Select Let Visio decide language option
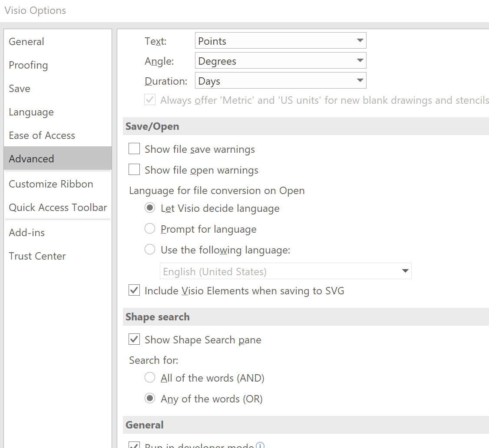 150,208
